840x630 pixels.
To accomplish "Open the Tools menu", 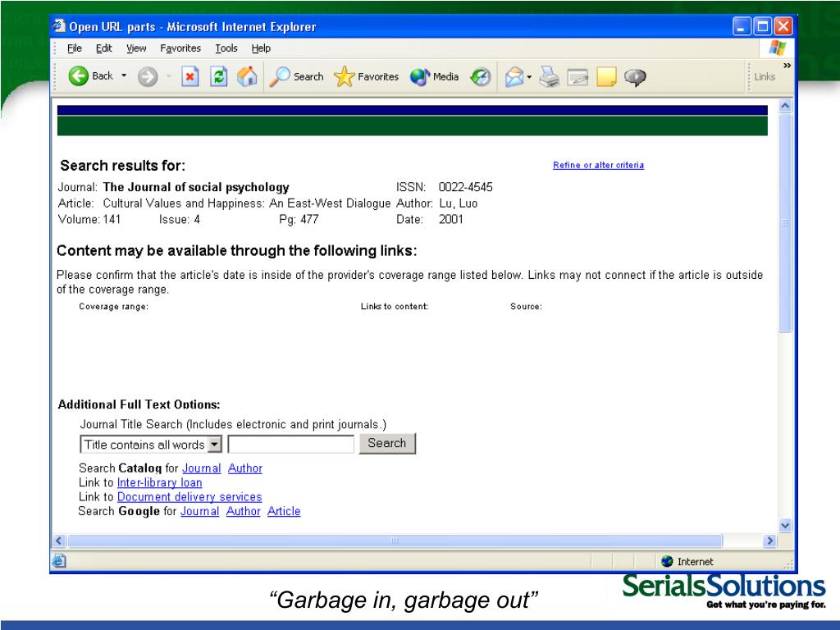I will (226, 48).
